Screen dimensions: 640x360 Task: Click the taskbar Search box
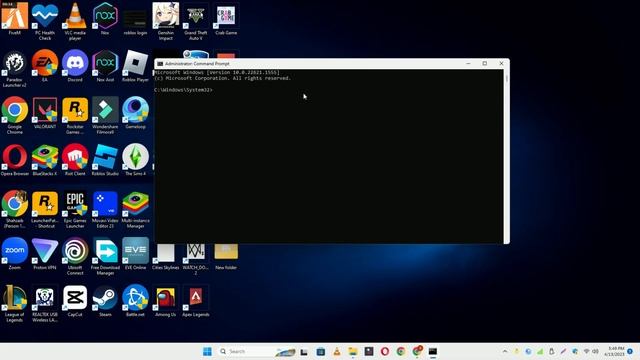point(256,351)
